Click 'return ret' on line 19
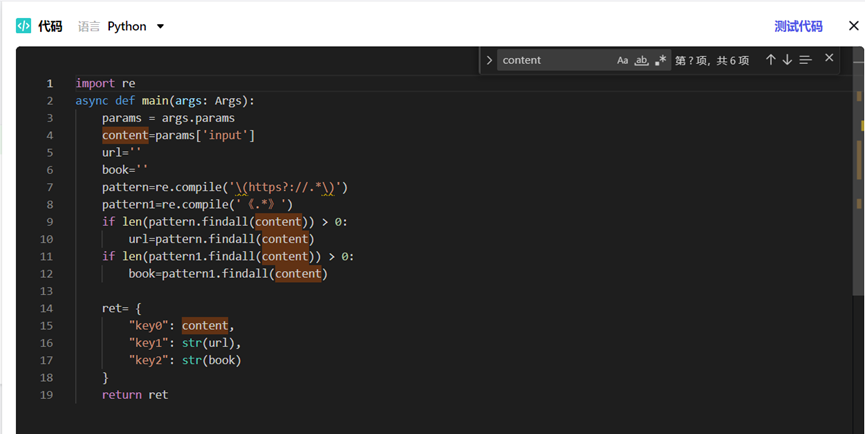Screen dimensions: 865x434 135,394
